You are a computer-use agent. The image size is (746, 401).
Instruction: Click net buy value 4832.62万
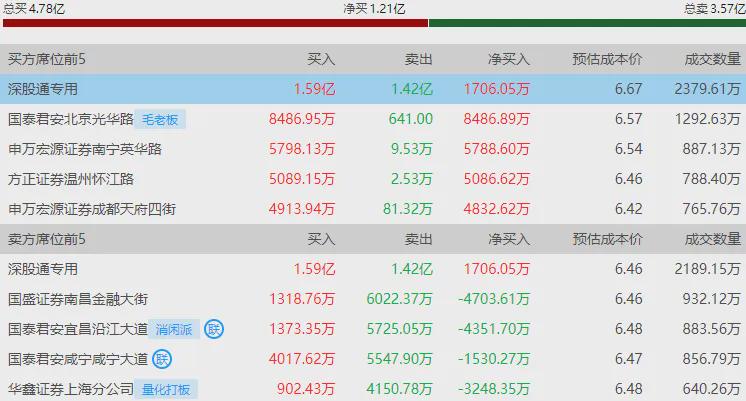click(x=497, y=209)
